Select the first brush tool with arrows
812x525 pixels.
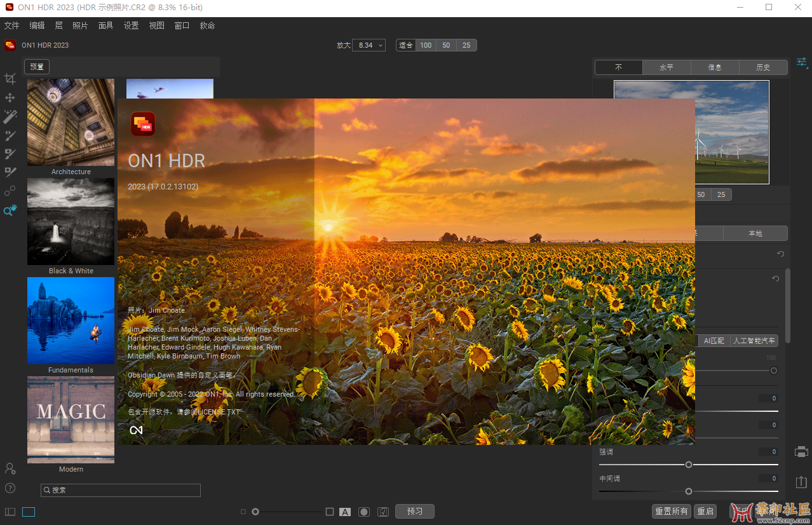[x=10, y=135]
